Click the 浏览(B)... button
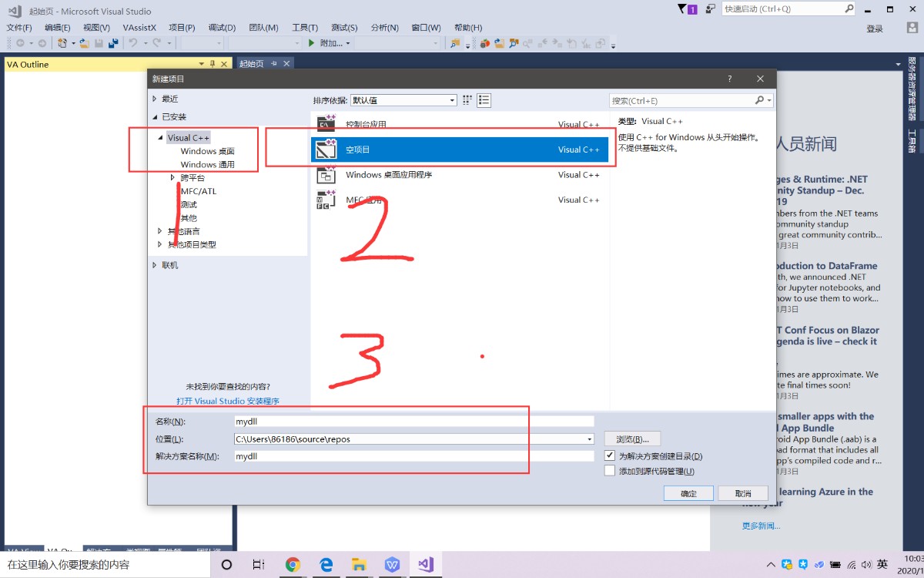 [632, 439]
